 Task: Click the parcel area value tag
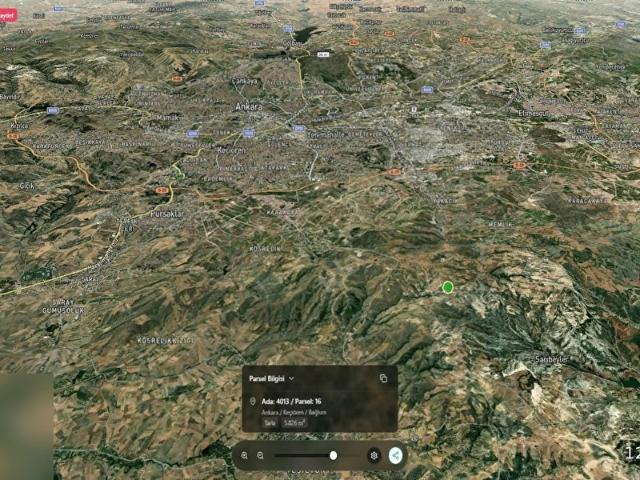(x=294, y=423)
